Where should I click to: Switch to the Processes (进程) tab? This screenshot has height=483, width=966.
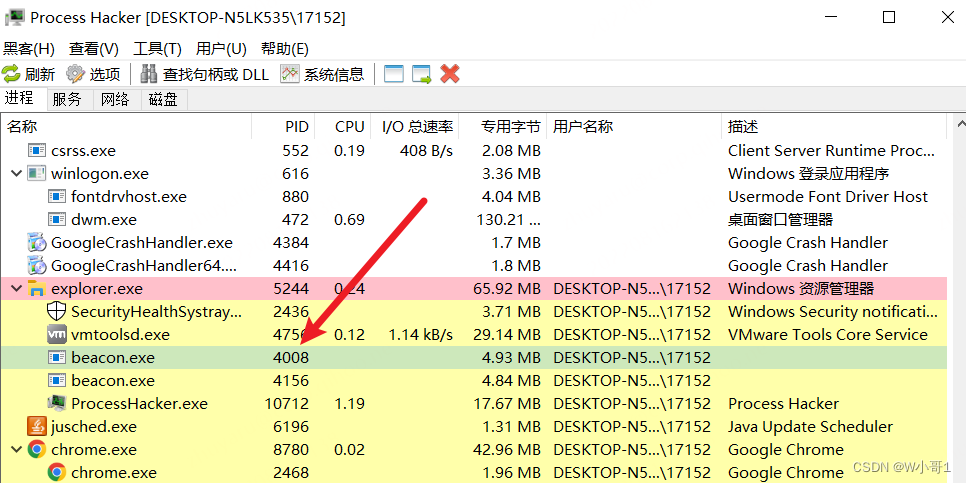[19, 98]
